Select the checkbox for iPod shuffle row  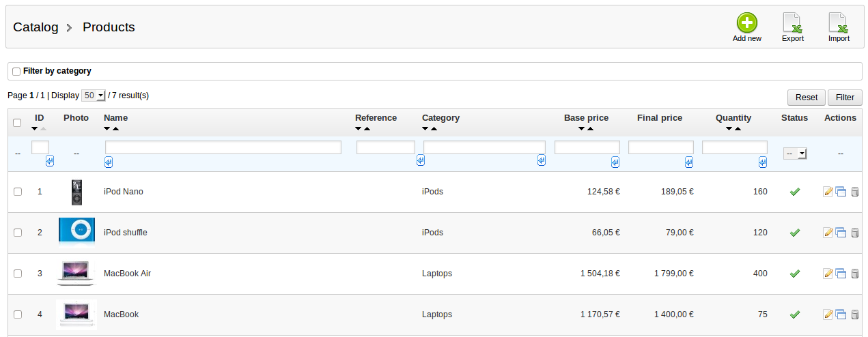pyautogui.click(x=18, y=233)
